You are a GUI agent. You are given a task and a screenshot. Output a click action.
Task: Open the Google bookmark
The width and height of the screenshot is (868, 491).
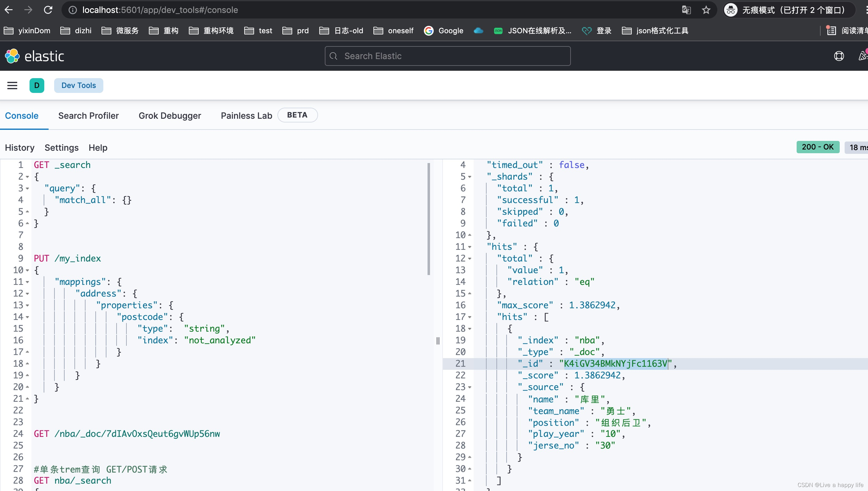443,31
